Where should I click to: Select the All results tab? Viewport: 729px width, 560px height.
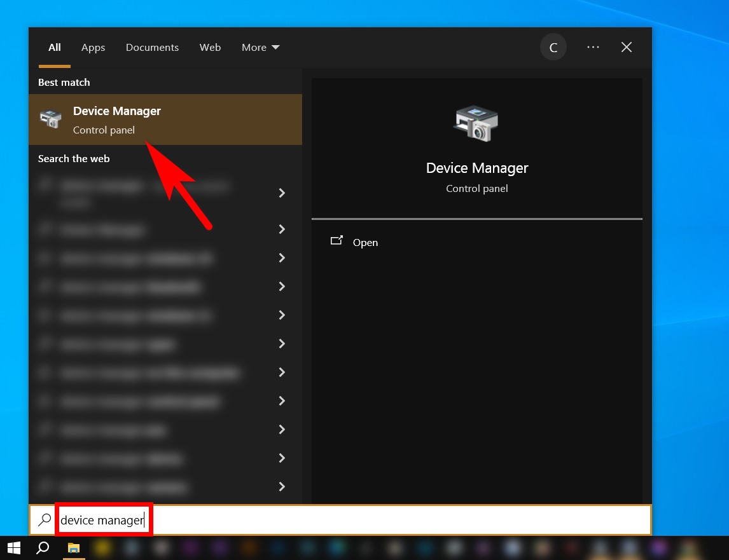coord(54,47)
